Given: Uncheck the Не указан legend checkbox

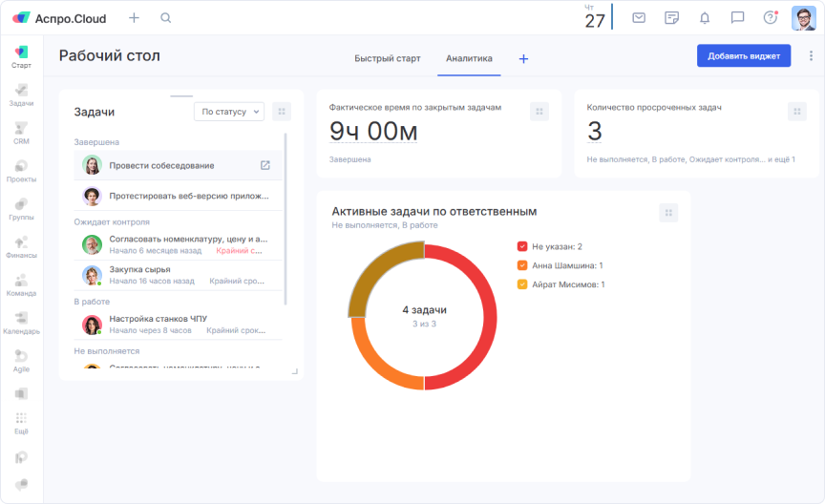Looking at the screenshot, I should 522,246.
